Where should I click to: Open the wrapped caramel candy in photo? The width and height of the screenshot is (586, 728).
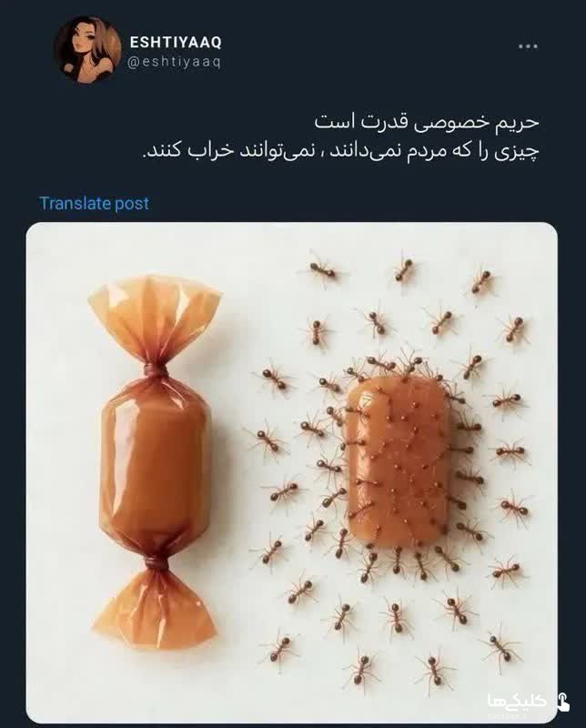tap(155, 463)
